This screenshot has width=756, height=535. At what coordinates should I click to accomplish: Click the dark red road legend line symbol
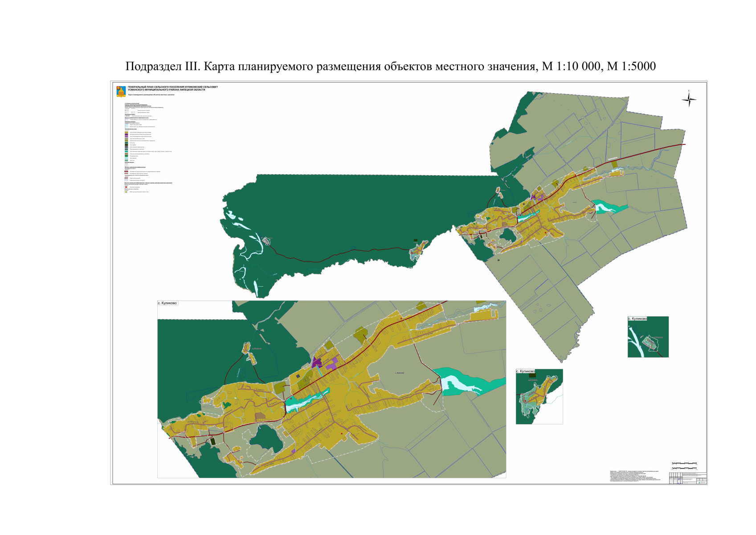pyautogui.click(x=127, y=171)
